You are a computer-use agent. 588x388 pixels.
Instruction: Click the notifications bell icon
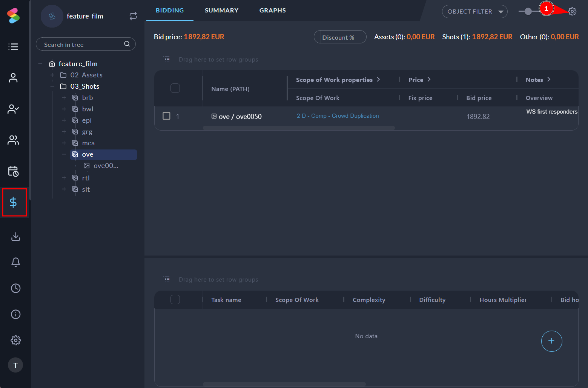point(15,262)
